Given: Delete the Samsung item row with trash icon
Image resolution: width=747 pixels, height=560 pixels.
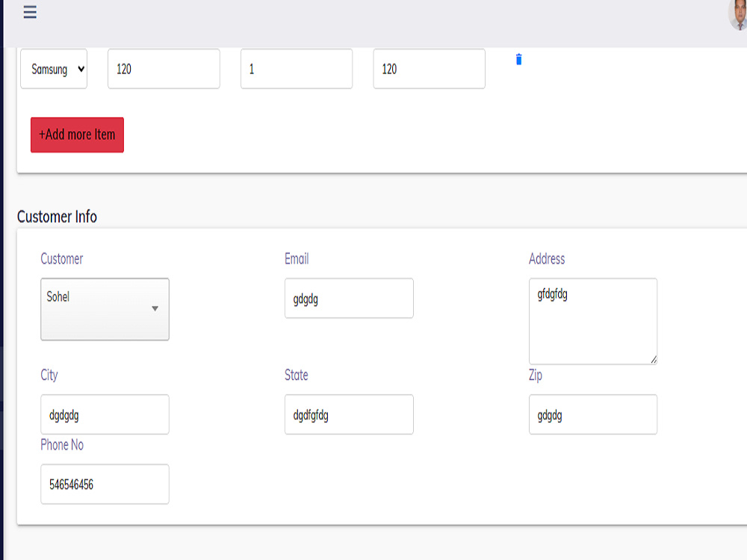Looking at the screenshot, I should click(x=519, y=60).
